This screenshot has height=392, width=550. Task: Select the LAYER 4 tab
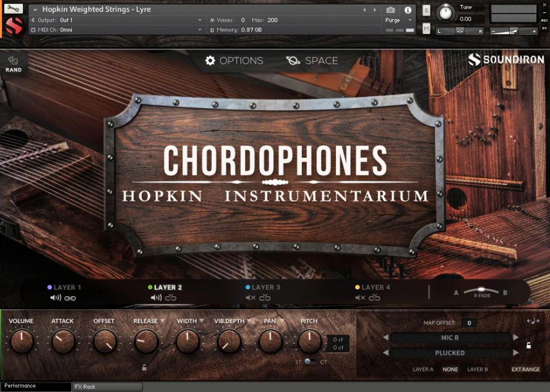[x=372, y=288]
